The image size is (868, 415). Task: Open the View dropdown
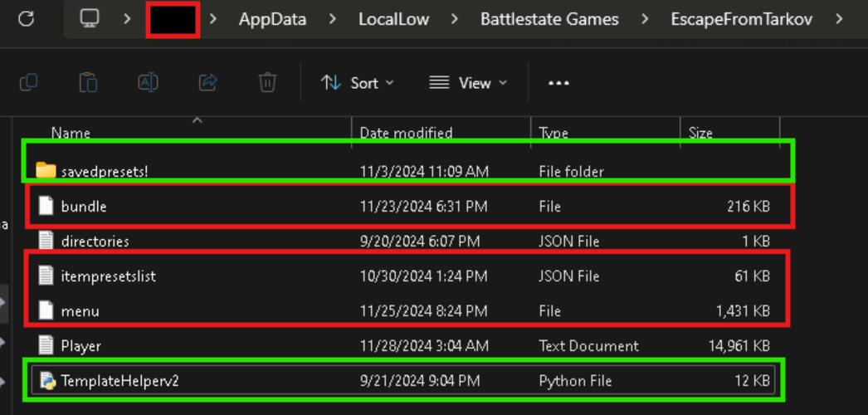point(468,83)
